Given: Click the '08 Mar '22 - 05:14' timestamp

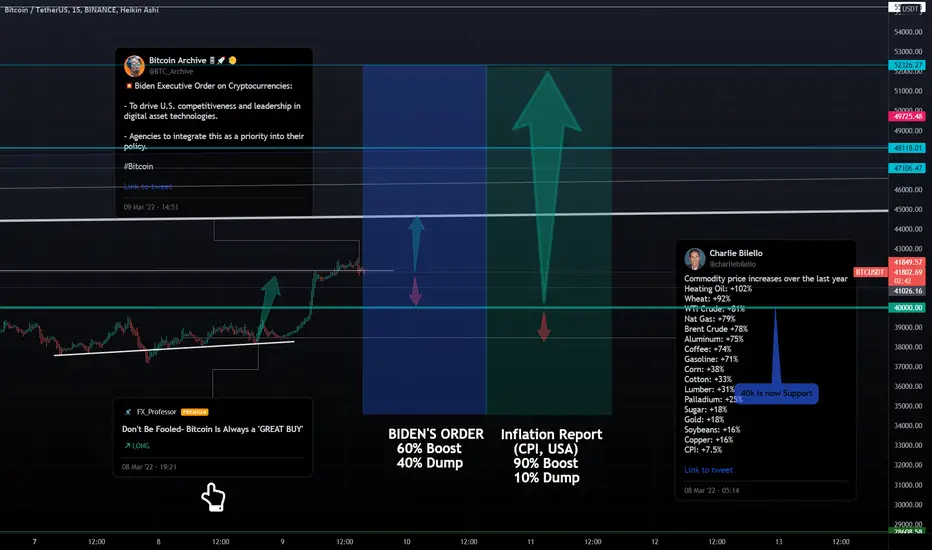Looking at the screenshot, I should (711, 491).
